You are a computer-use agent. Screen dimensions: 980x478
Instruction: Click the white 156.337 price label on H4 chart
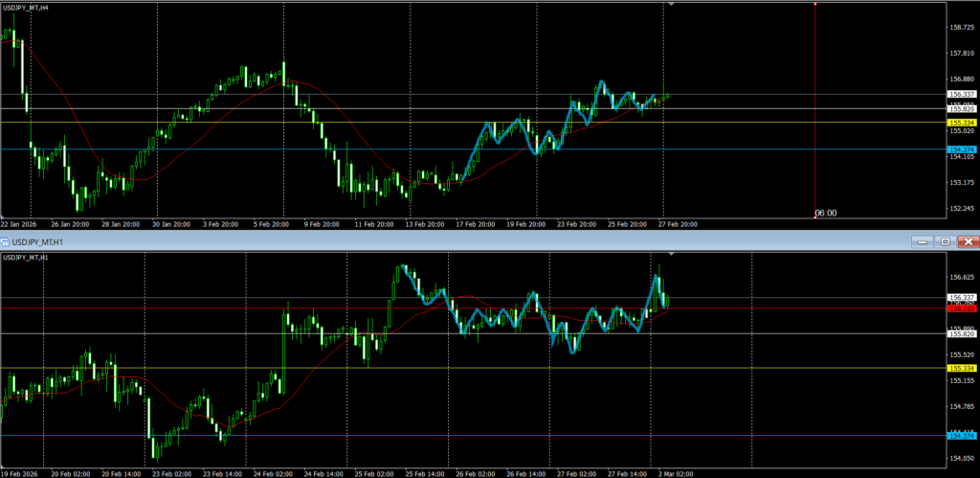click(x=961, y=95)
